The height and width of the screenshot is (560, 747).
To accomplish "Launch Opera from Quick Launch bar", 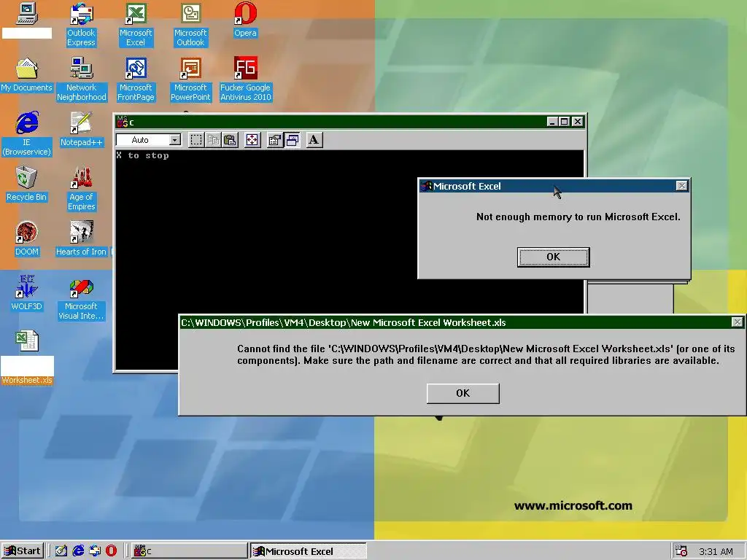I will coord(111,551).
